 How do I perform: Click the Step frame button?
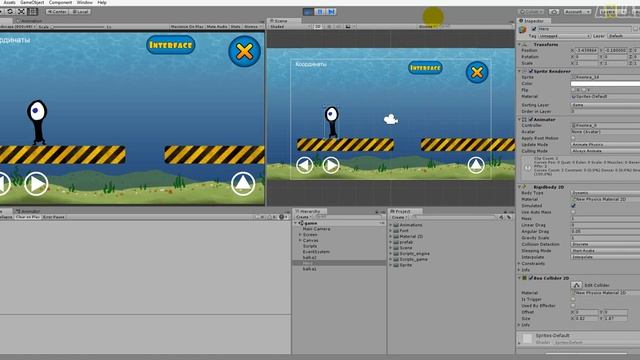point(331,12)
